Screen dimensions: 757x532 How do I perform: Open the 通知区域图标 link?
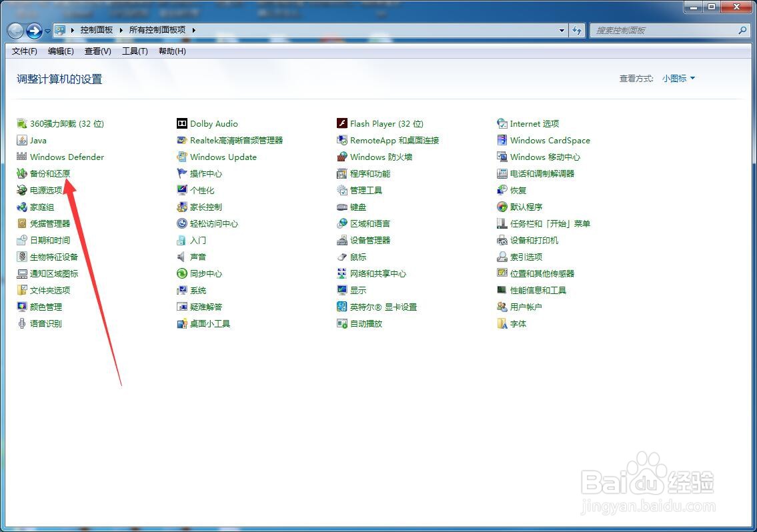point(54,274)
